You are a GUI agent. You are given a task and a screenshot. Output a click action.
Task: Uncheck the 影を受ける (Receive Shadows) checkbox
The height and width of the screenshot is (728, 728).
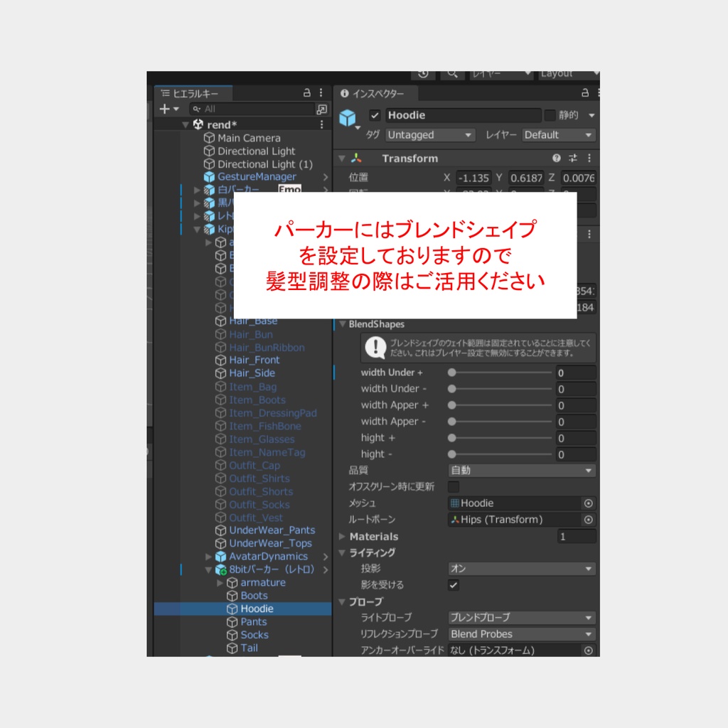pos(453,585)
